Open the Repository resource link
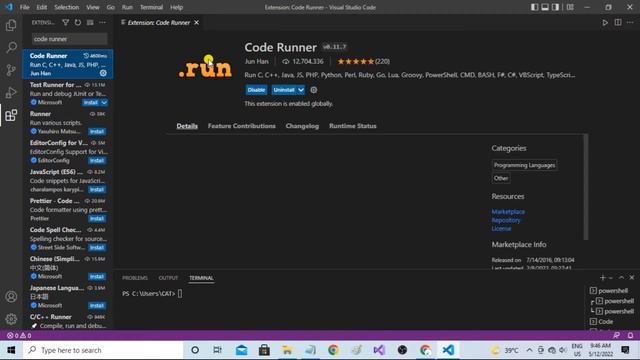 [x=506, y=220]
